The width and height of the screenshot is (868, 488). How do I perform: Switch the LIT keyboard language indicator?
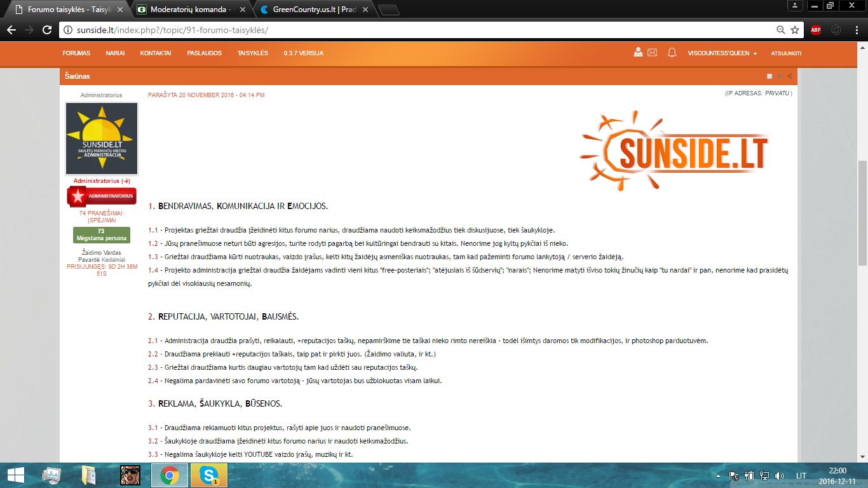(801, 475)
